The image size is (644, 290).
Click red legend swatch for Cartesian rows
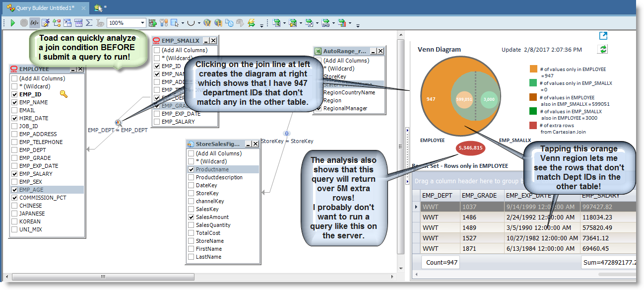(x=533, y=125)
